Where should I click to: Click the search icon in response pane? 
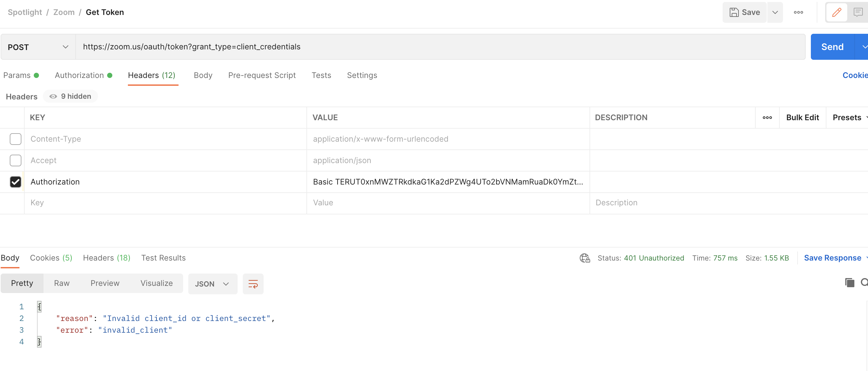[x=864, y=283]
